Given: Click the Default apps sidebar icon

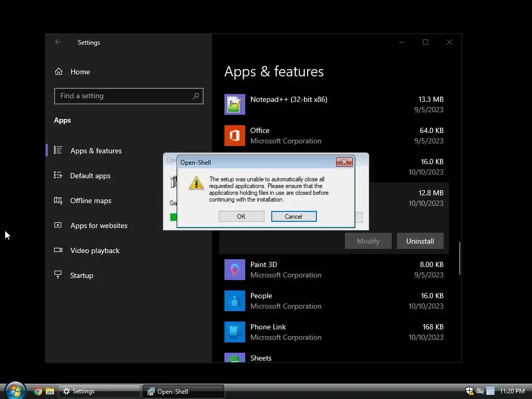Looking at the screenshot, I should pyautogui.click(x=58, y=175).
